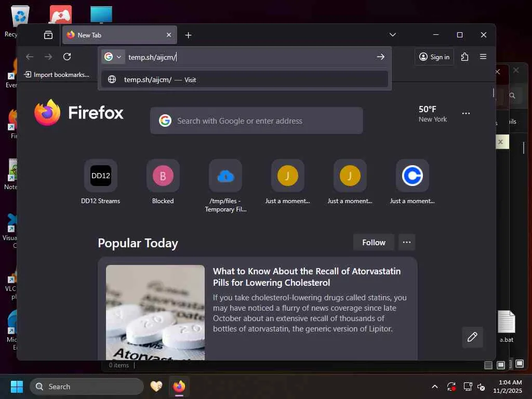This screenshot has width=532, height=399.
Task: Open the Windows Start menu
Action: (17, 387)
